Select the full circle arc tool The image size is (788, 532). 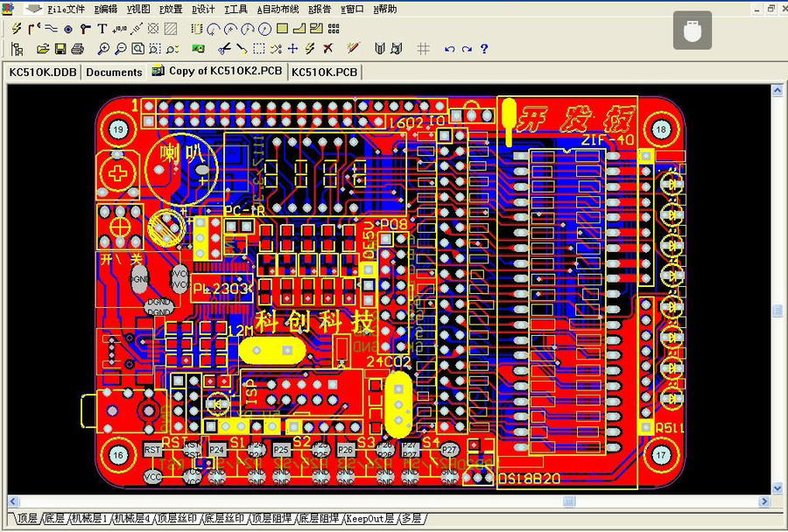pyautogui.click(x=264, y=29)
